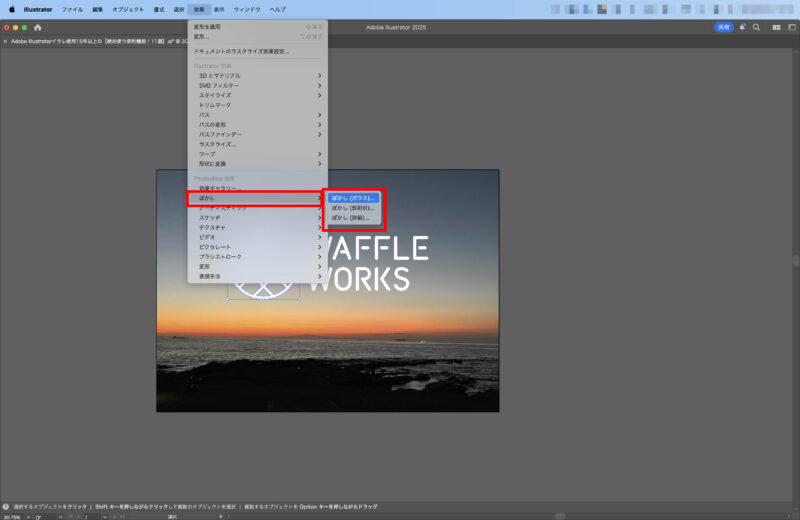Image resolution: width=800 pixels, height=520 pixels.
Task: Click the blue 共有 share button
Action: tap(723, 27)
